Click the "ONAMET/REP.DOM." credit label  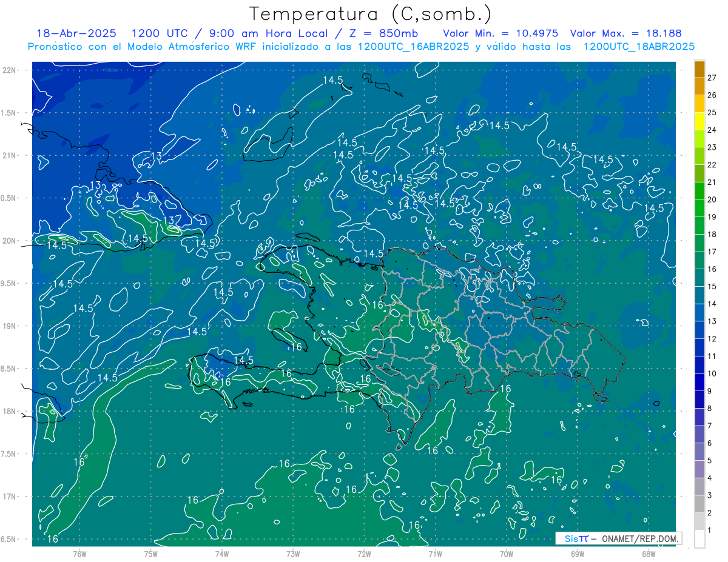tap(641, 538)
